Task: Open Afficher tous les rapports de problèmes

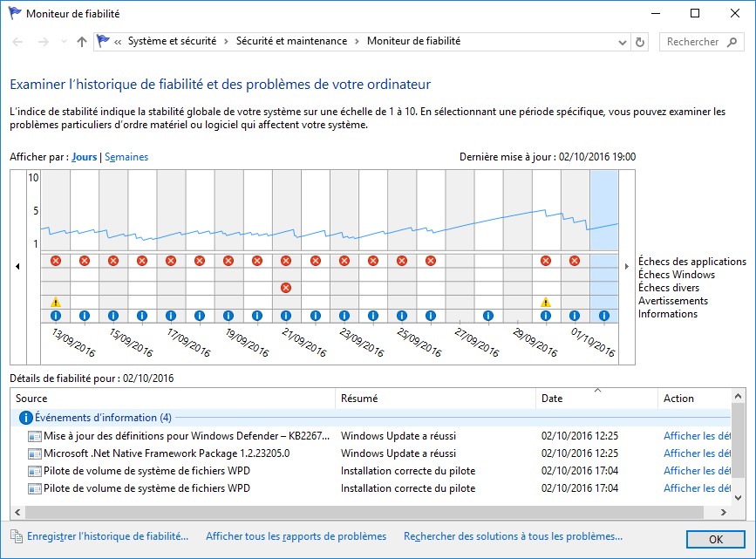Action: click(x=296, y=536)
